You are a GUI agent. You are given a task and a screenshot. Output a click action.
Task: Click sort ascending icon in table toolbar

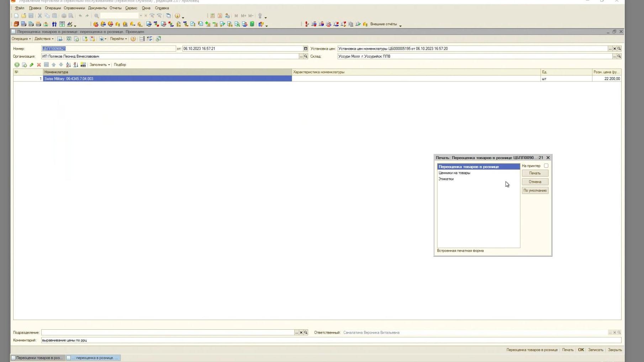[x=68, y=65]
